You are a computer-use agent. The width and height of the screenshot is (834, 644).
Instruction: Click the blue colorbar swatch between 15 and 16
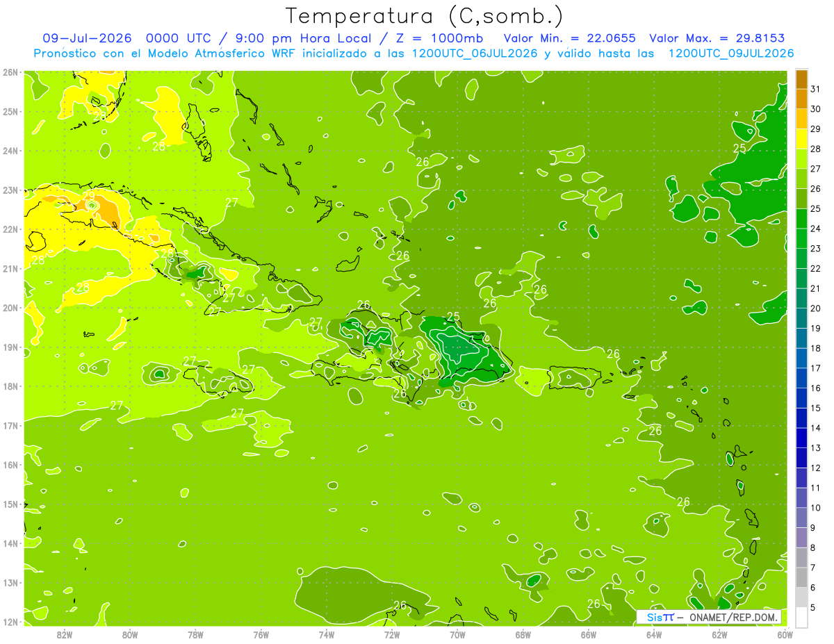pos(801,398)
